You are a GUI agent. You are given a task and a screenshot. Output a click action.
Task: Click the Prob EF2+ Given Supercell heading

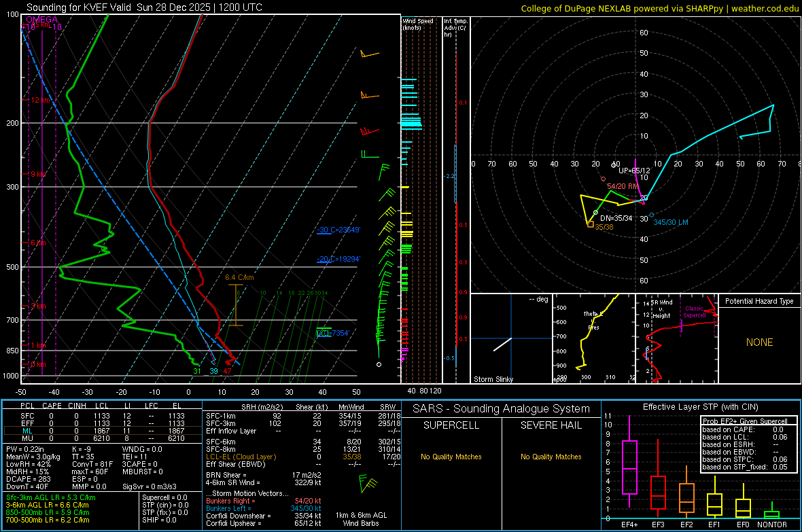(x=745, y=421)
